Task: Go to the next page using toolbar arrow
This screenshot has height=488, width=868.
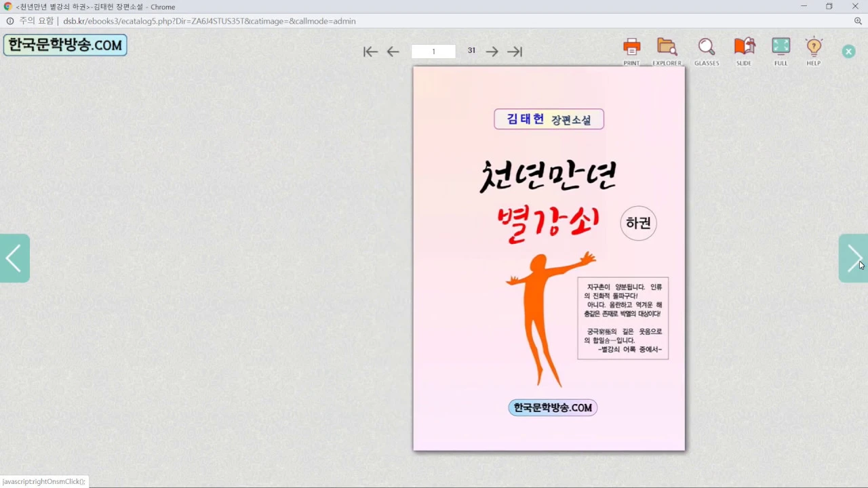Action: 492,52
